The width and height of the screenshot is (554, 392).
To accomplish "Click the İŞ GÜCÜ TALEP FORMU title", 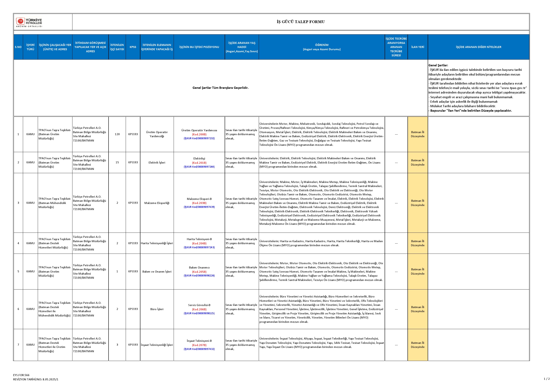I will (x=301, y=22).
